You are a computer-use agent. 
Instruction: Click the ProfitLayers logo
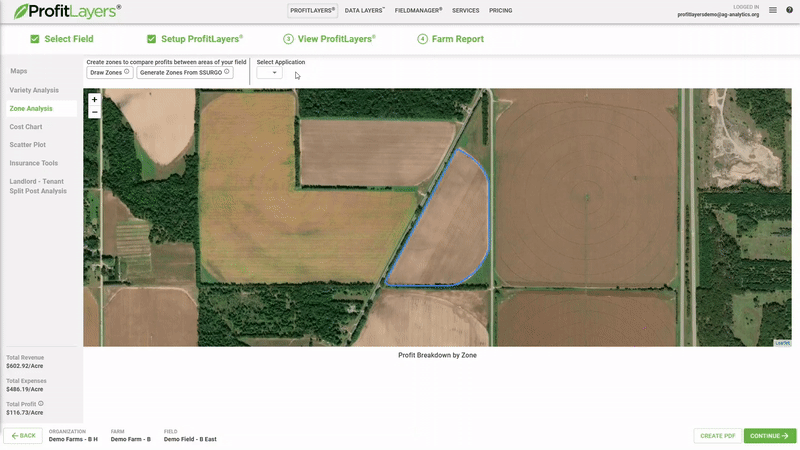67,11
